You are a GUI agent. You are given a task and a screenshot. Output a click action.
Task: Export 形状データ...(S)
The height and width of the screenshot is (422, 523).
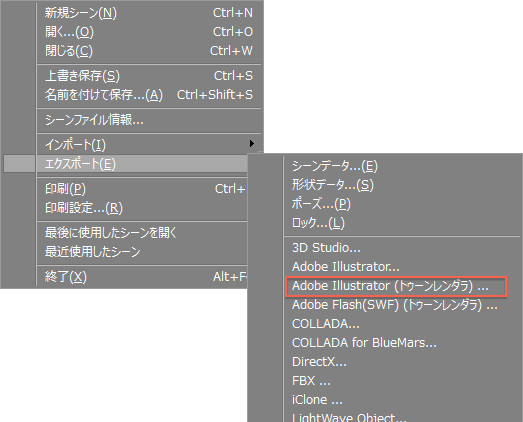(402, 185)
